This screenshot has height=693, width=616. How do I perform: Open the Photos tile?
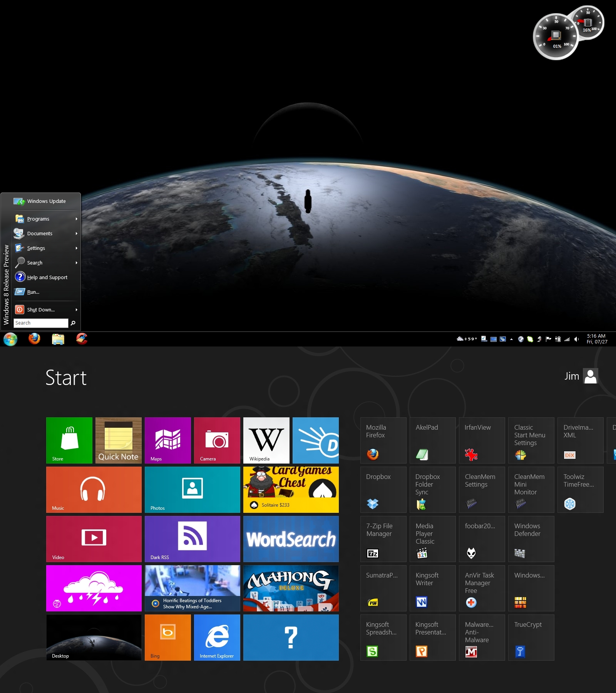point(192,489)
